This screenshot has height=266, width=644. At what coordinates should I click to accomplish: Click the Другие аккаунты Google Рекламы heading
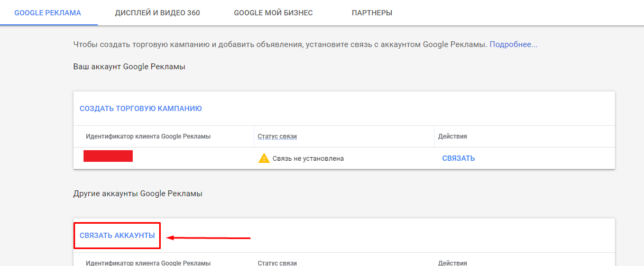click(x=137, y=194)
